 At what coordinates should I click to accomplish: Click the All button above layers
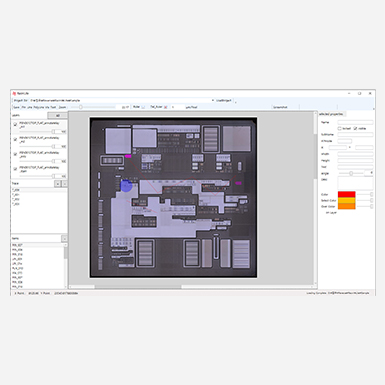pos(57,115)
